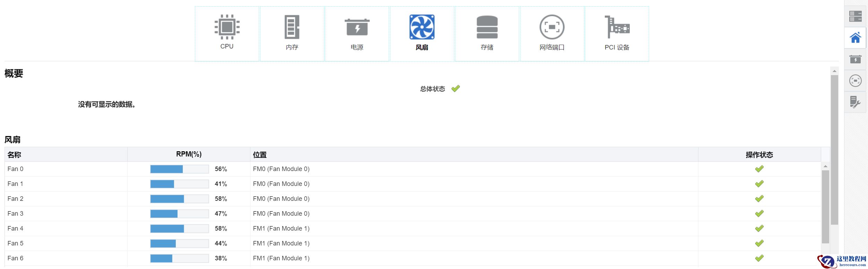Select the Fan 0 name cell

coord(66,169)
